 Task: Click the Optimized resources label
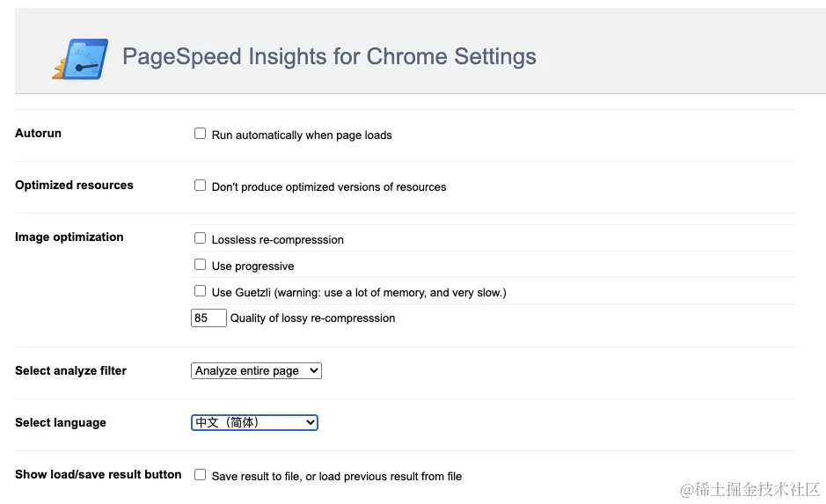pyautogui.click(x=74, y=186)
